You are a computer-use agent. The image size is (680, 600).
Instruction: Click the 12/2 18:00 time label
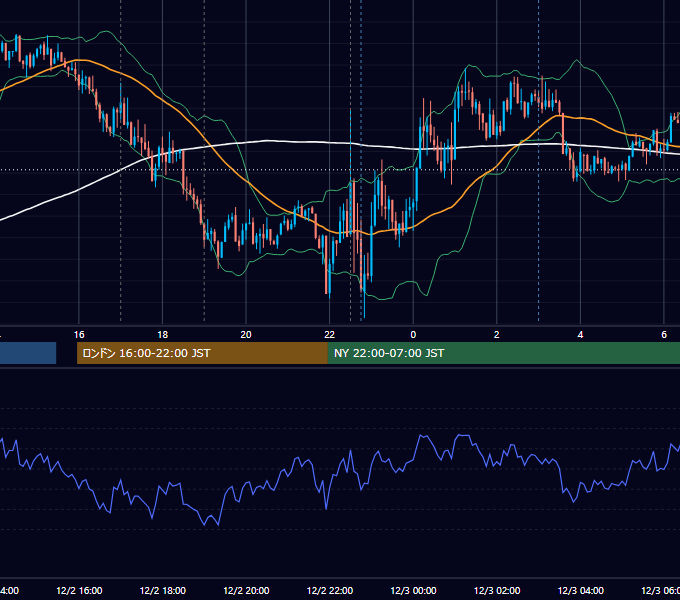[163, 590]
